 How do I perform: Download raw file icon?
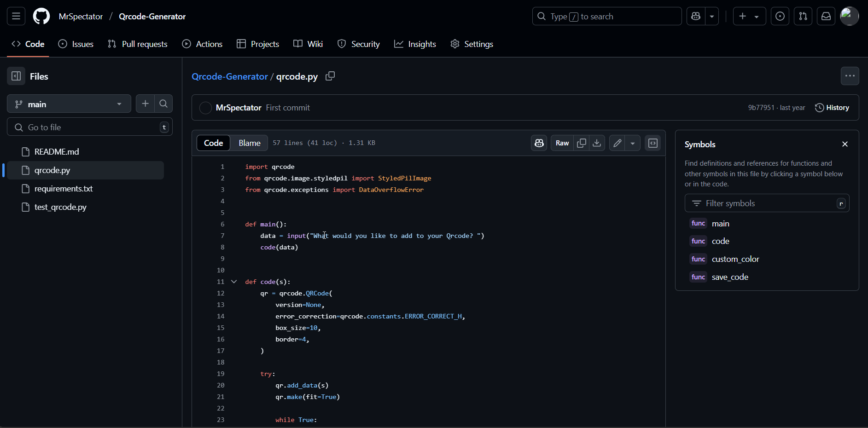click(x=597, y=143)
